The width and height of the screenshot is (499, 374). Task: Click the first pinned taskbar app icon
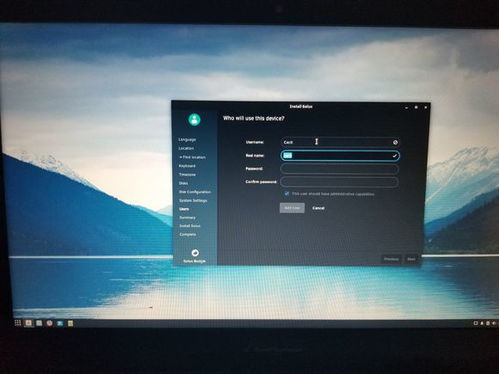[x=28, y=323]
